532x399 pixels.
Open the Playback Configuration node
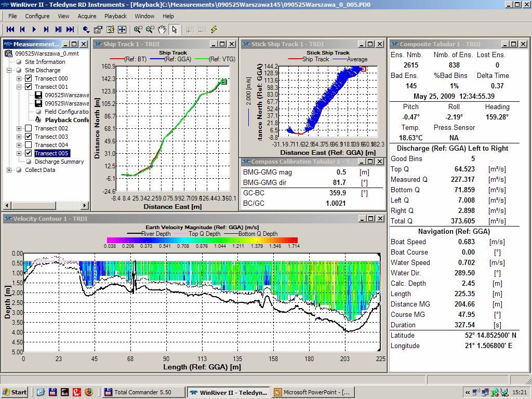pyautogui.click(x=67, y=120)
